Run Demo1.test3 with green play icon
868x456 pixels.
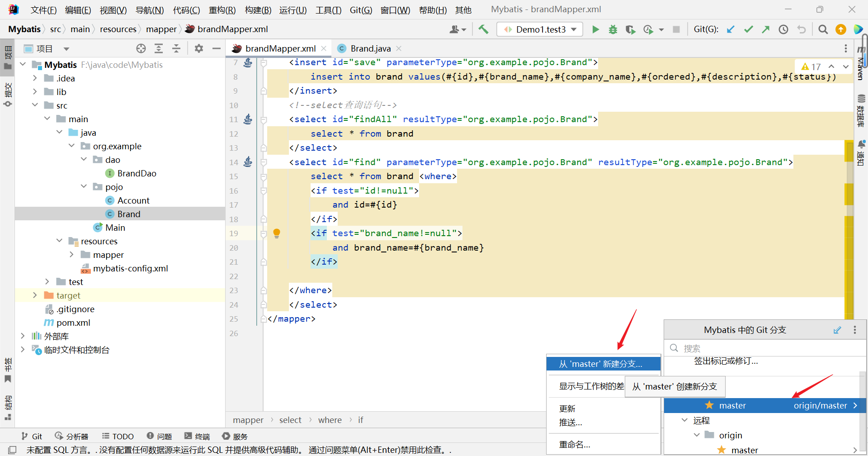(595, 29)
